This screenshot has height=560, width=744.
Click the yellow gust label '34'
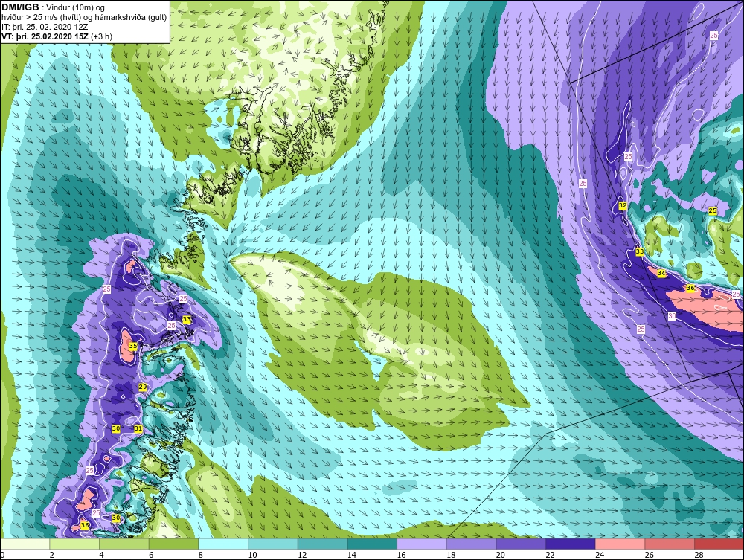click(661, 273)
